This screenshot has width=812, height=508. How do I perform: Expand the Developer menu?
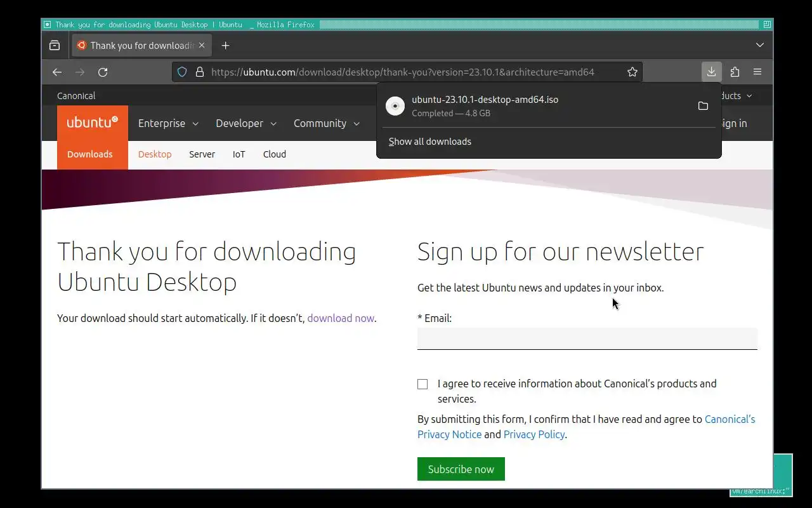246,123
